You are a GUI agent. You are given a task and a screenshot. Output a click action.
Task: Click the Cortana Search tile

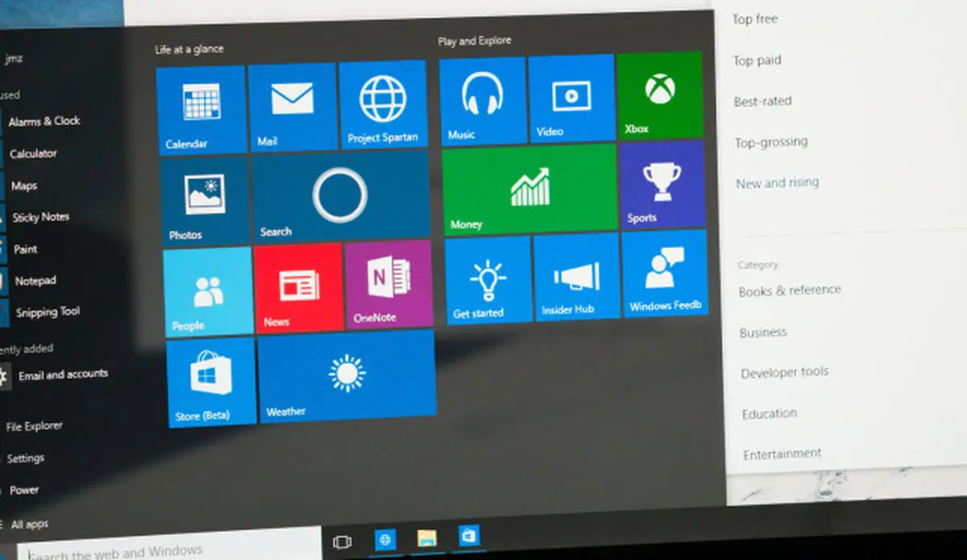pos(342,197)
